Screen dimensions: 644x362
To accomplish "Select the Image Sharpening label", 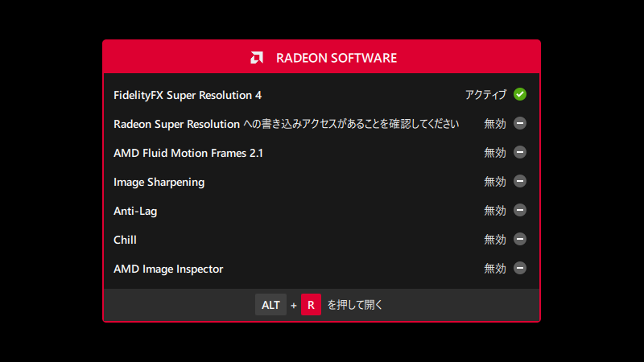I will (159, 183).
